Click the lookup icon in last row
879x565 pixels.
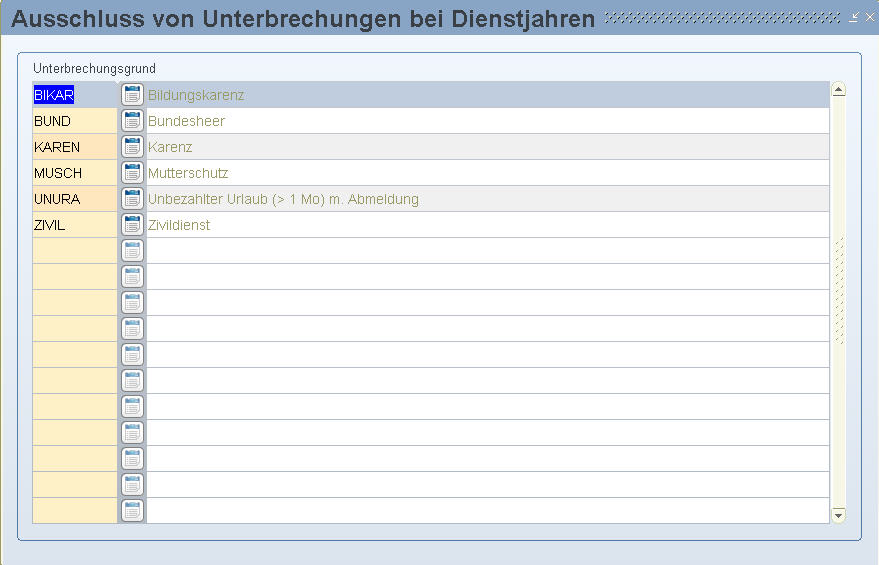tap(132, 511)
